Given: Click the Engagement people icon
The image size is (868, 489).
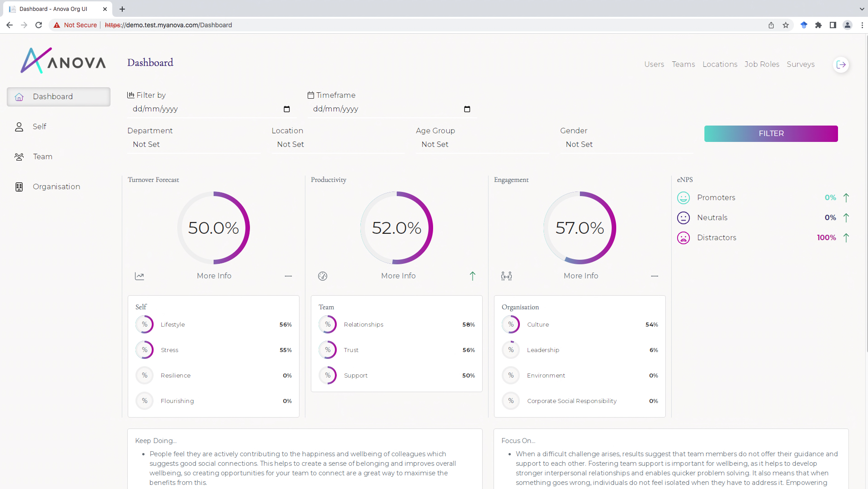Looking at the screenshot, I should pyautogui.click(x=506, y=276).
